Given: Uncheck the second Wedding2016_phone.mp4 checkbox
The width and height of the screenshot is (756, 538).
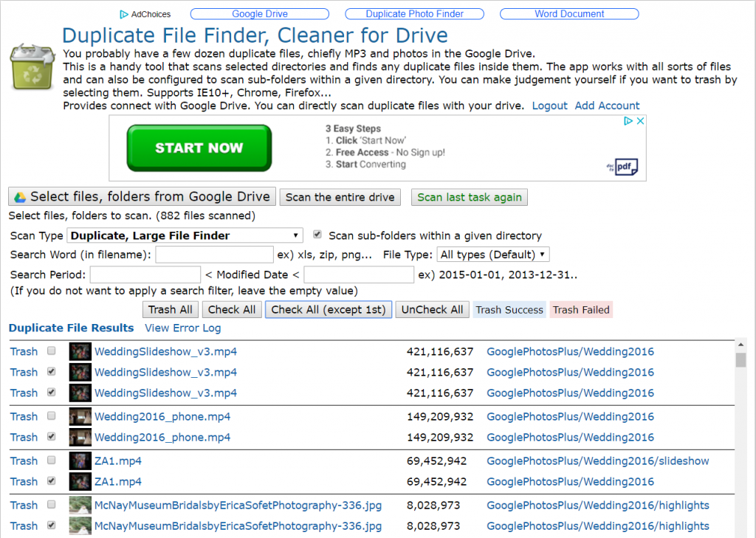Looking at the screenshot, I should click(x=52, y=437).
